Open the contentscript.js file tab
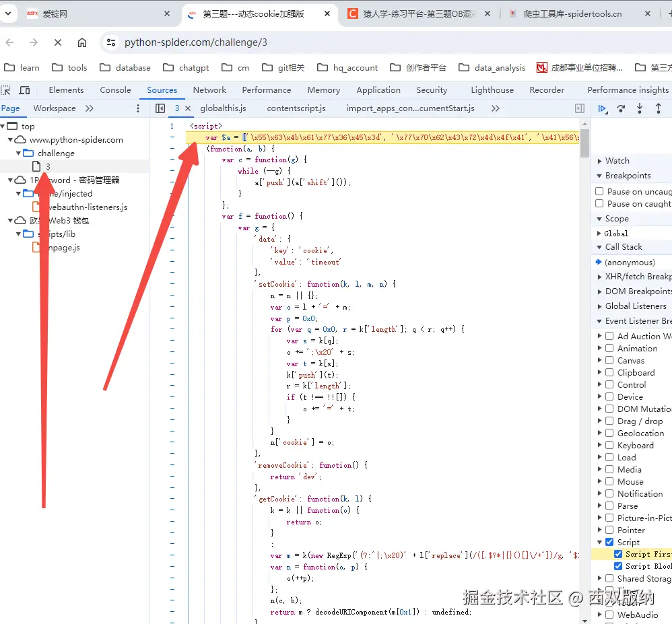Image resolution: width=672 pixels, height=624 pixels. 296,108
